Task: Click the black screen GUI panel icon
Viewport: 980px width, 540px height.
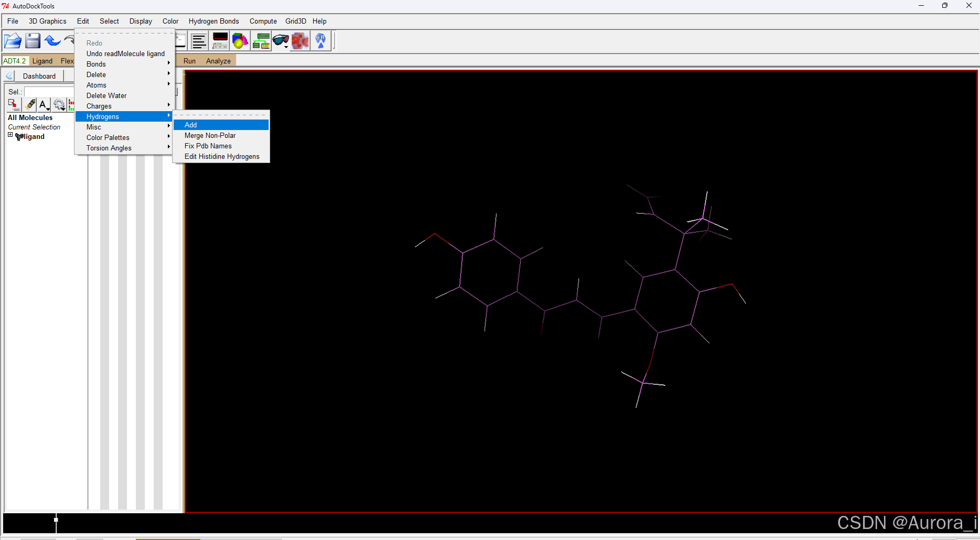Action: (x=220, y=41)
